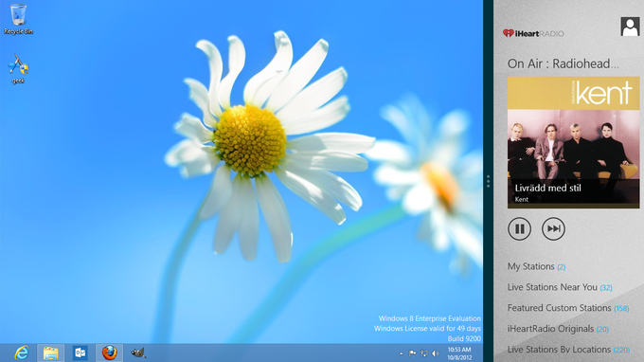The height and width of the screenshot is (362, 644).
Task: Pause the currently playing song
Action: pyautogui.click(x=520, y=229)
